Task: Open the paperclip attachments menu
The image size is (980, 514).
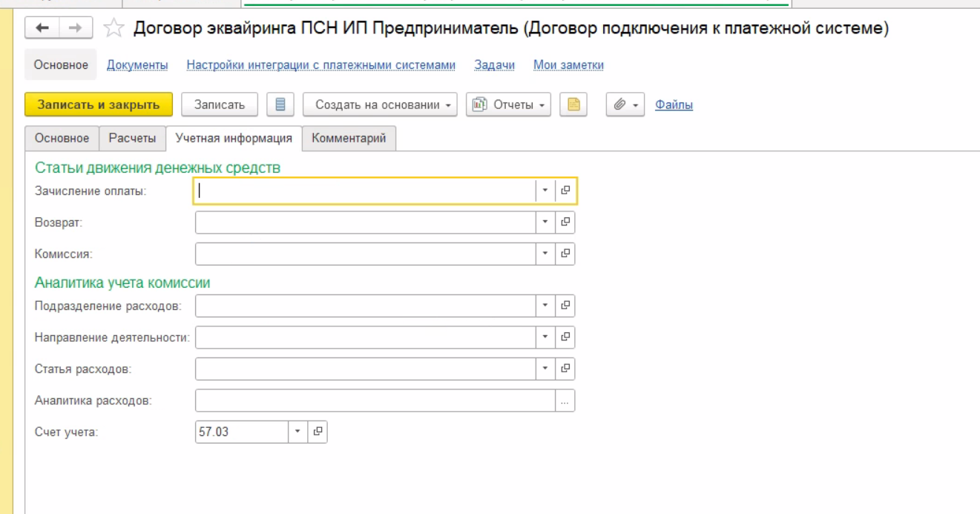Action: [625, 105]
